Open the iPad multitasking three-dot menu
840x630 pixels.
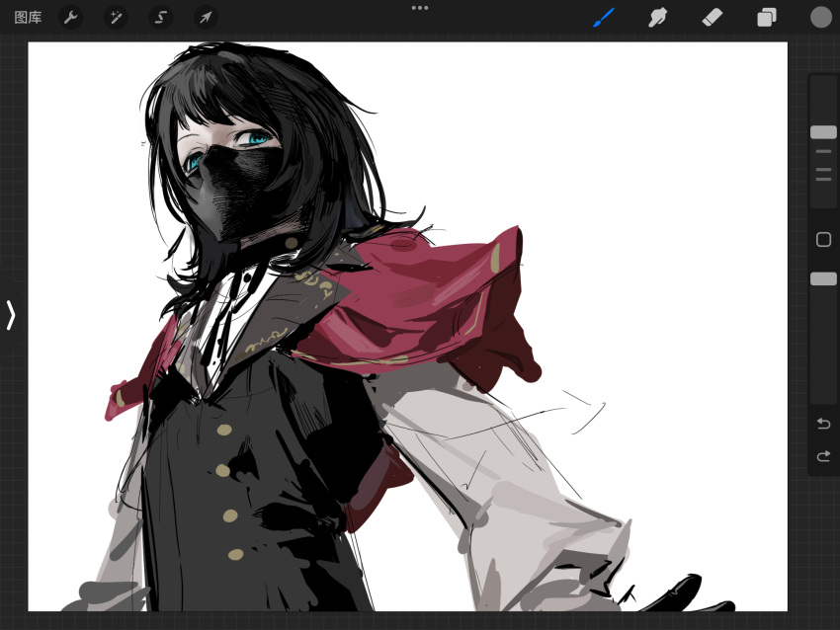pos(419,8)
